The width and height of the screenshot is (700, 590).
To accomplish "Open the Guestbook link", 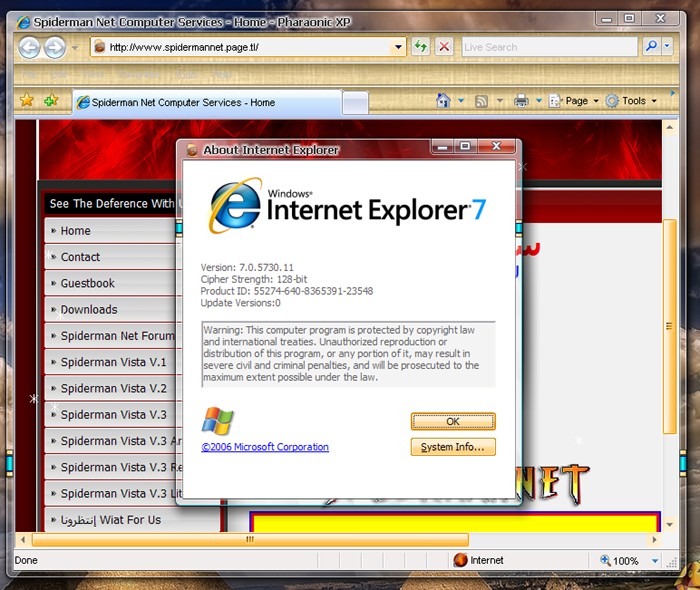I will [88, 283].
